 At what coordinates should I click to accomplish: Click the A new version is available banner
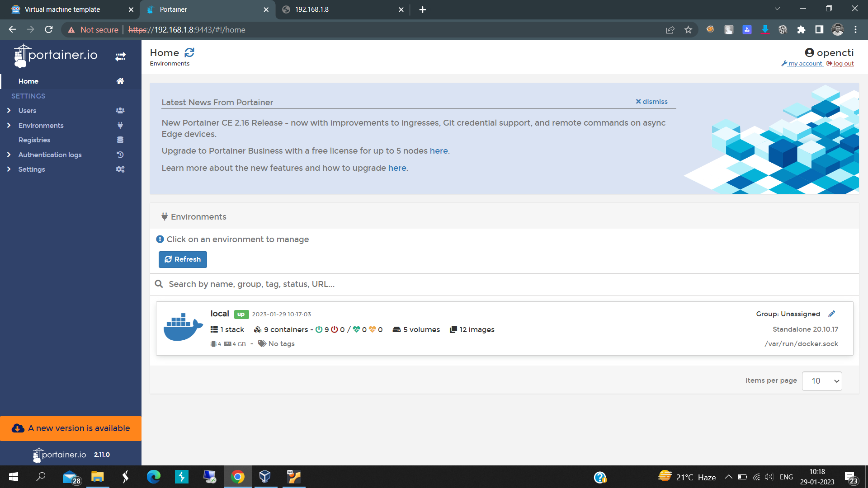(71, 428)
